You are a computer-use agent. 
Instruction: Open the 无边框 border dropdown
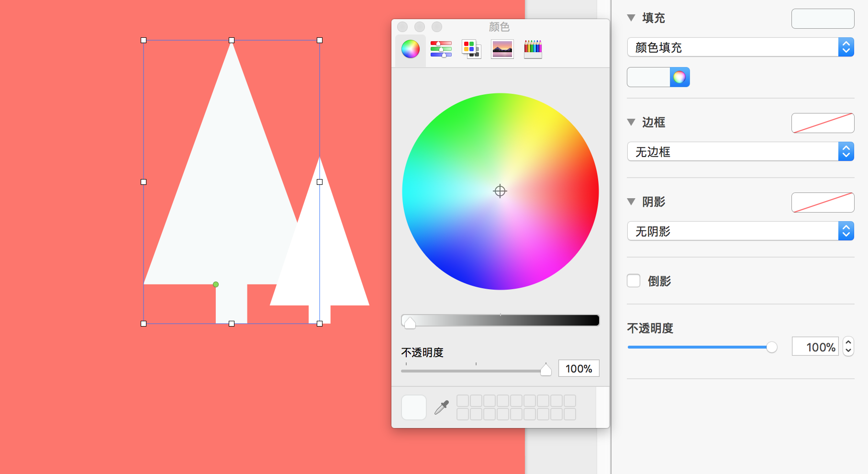[x=740, y=151]
